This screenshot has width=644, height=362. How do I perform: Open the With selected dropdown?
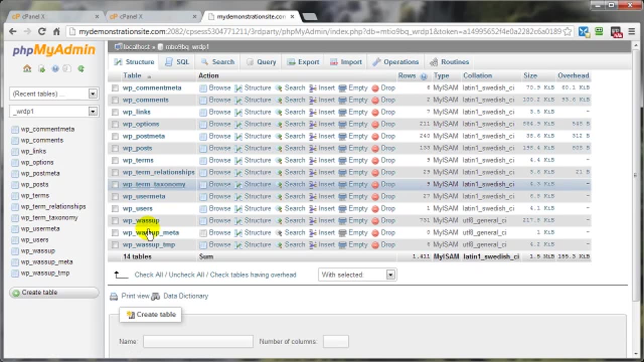click(x=357, y=275)
